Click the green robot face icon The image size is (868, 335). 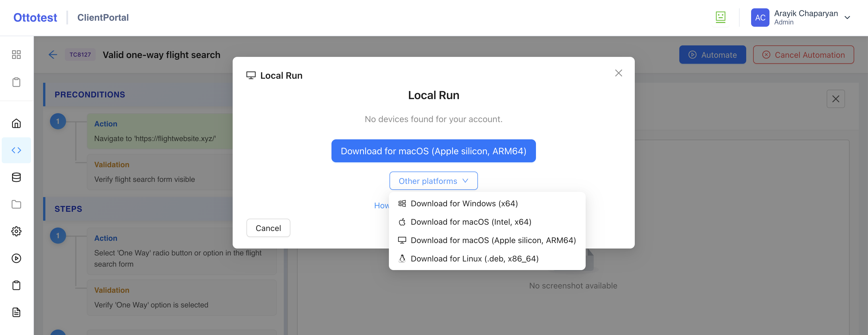click(720, 17)
